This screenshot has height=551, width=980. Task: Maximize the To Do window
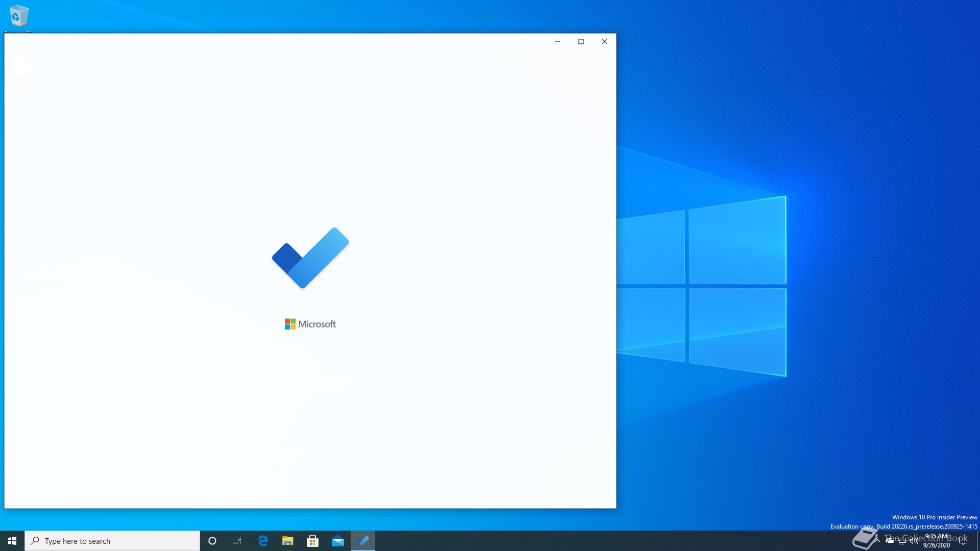click(x=581, y=42)
